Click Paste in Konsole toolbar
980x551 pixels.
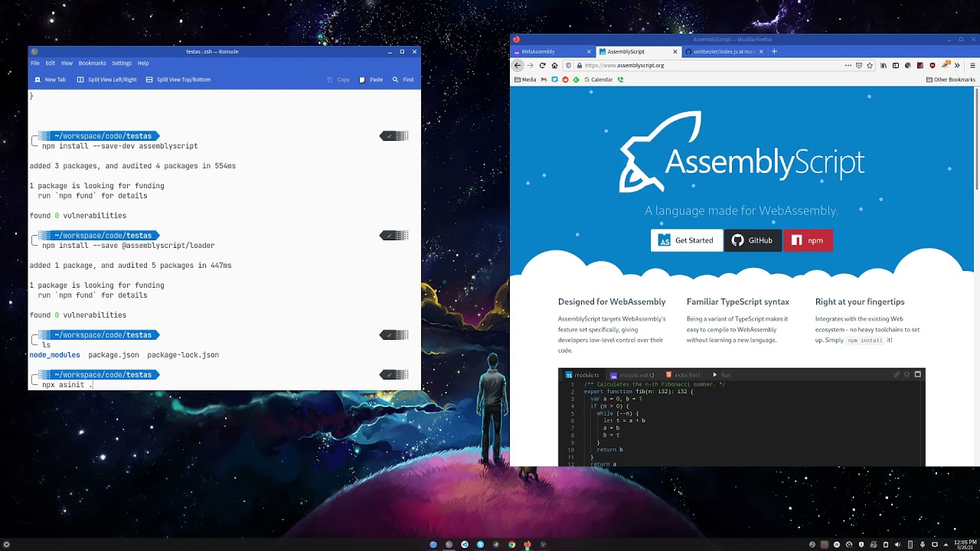point(371,80)
